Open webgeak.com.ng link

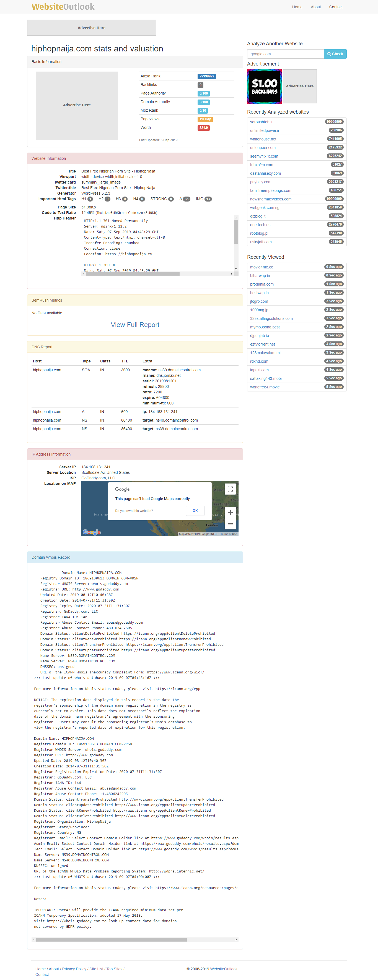pos(265,208)
